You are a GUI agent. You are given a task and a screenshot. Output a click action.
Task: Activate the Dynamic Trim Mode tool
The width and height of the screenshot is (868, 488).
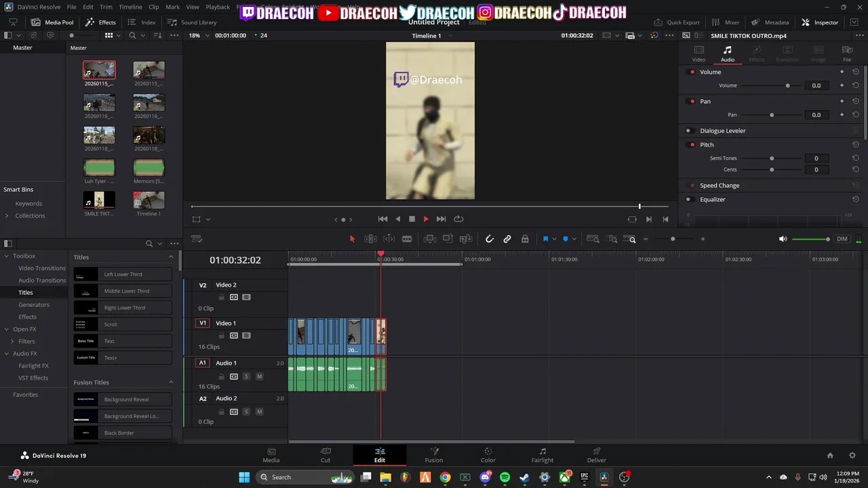coord(389,239)
